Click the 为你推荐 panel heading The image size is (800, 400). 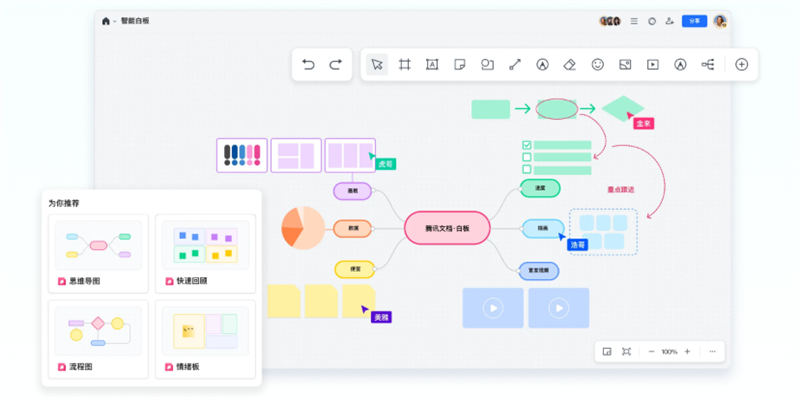click(x=64, y=203)
